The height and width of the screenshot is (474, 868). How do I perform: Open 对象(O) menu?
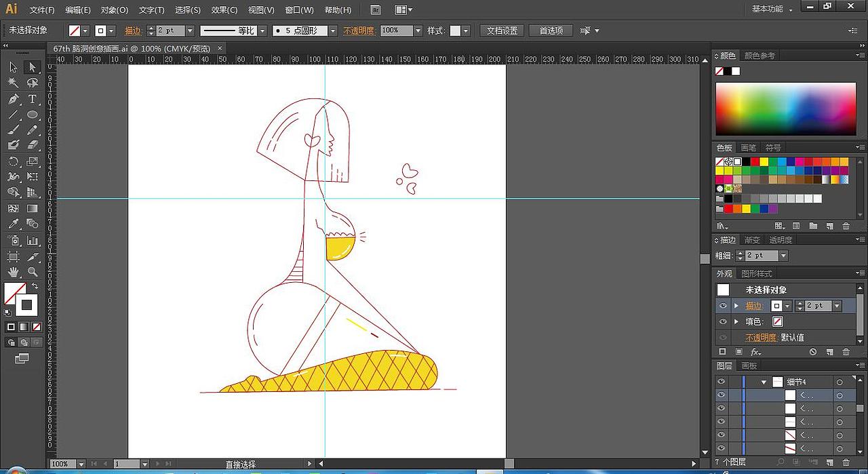coord(114,10)
